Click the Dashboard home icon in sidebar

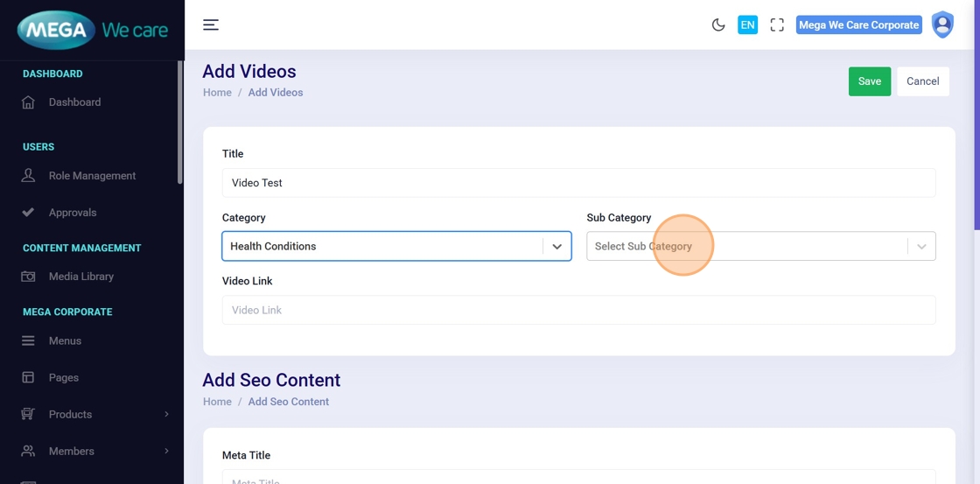click(x=28, y=102)
